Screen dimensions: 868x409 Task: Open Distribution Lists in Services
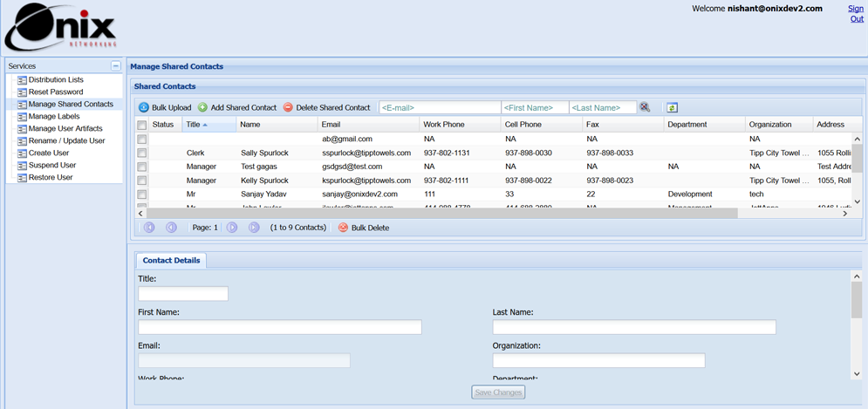tap(56, 80)
